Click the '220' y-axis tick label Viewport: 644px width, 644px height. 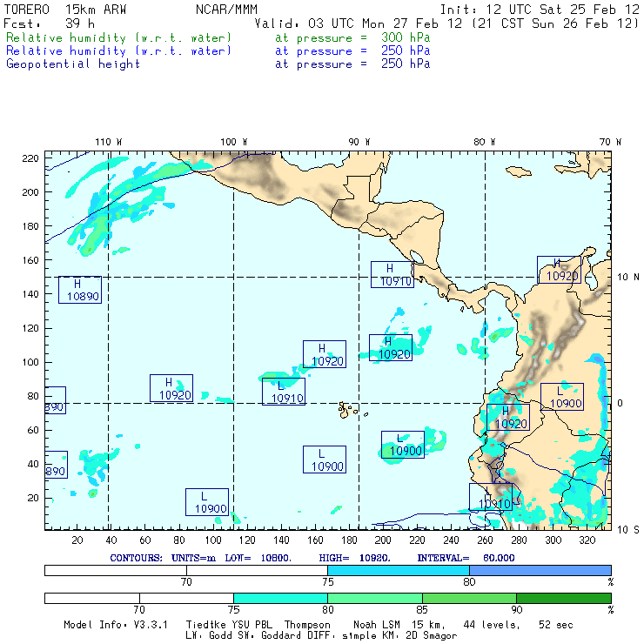coord(30,158)
